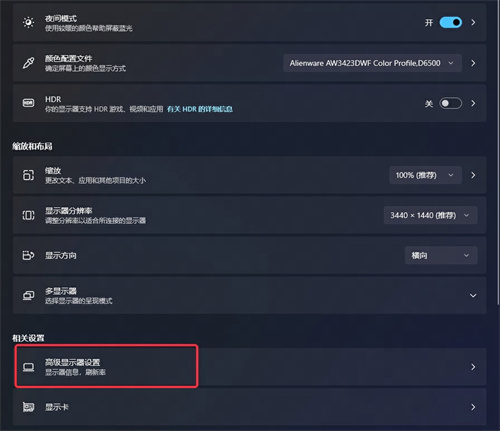Open the HDR details link (有关 HDR 的详细信息)
The width and height of the screenshot is (500, 431).
[200, 109]
